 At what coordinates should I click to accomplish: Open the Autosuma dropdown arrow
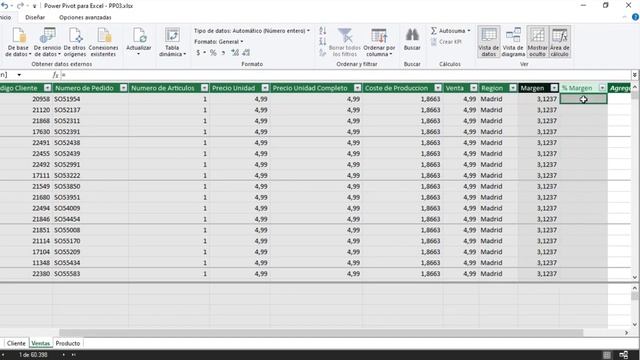coord(469,31)
